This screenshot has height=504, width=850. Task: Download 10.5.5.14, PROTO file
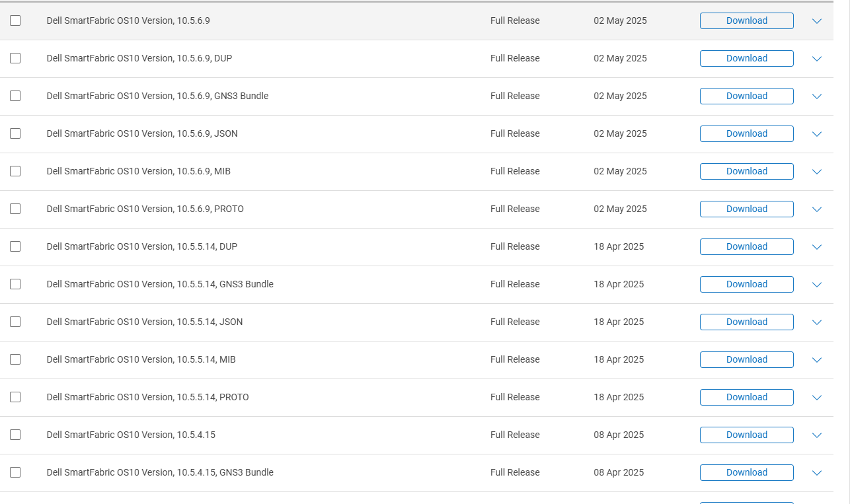tap(747, 397)
